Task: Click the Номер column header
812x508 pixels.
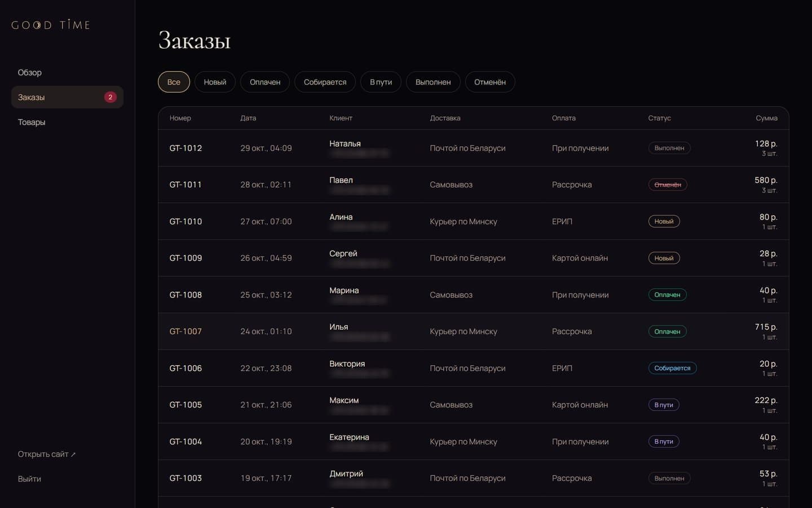Action: coord(180,118)
